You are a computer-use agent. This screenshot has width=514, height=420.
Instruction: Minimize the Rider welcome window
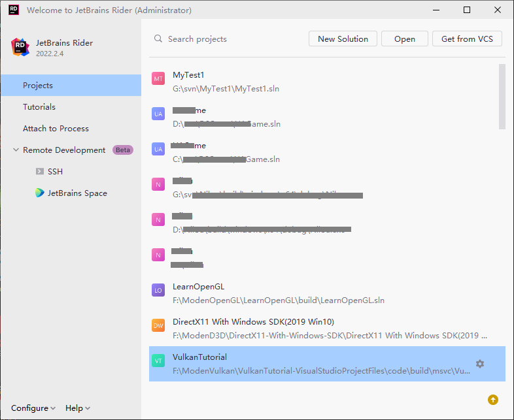pos(436,10)
